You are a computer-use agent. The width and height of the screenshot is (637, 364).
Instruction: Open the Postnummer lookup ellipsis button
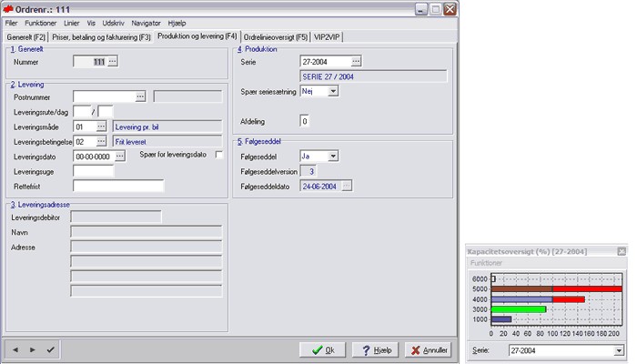pyautogui.click(x=140, y=96)
